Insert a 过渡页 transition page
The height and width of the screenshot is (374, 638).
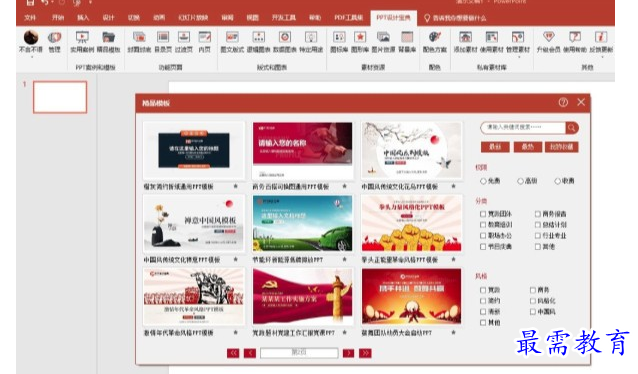click(x=184, y=42)
